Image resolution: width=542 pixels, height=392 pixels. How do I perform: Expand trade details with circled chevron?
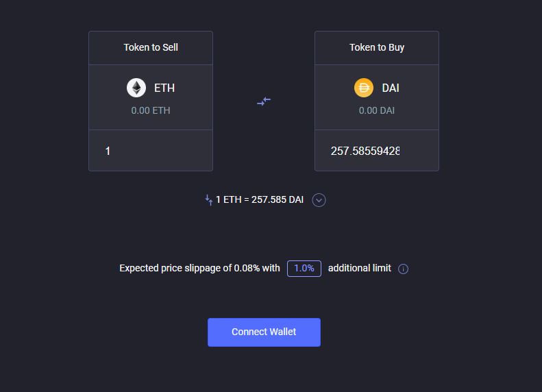click(x=319, y=200)
